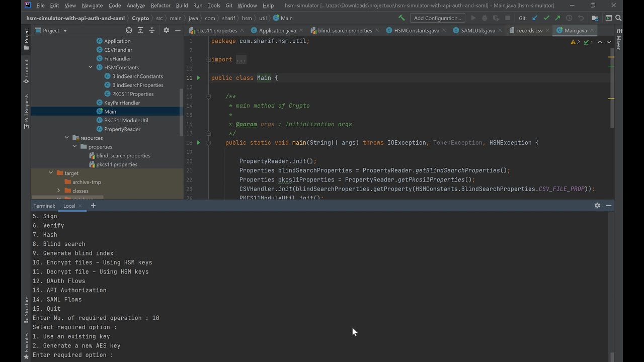This screenshot has width=644, height=362.
Task: Click the editor vertical scrollbar
Action: point(612,88)
